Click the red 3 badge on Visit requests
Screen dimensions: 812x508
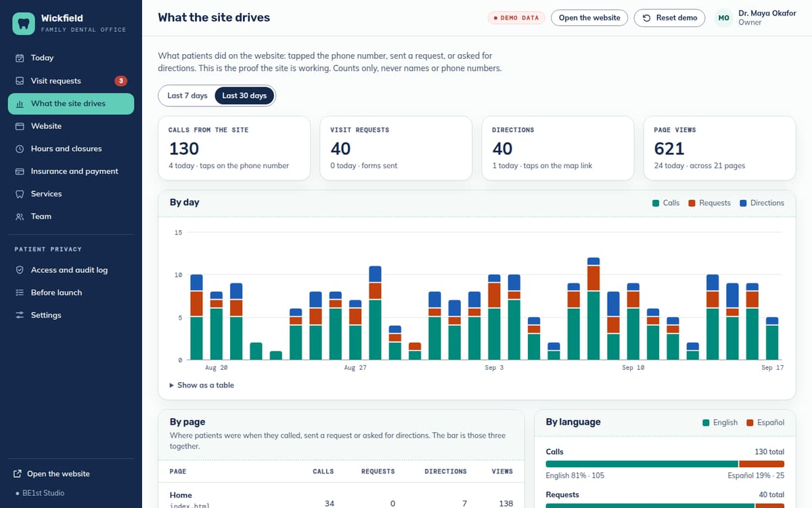[x=121, y=81]
